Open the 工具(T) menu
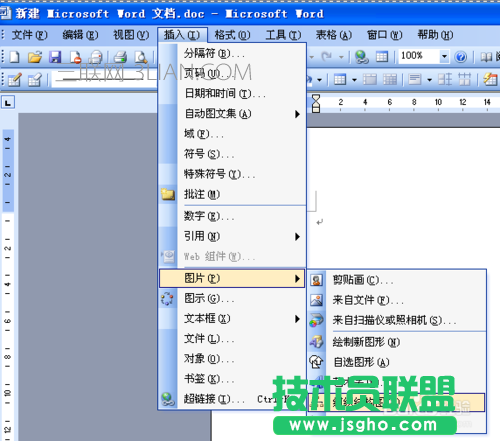The width and height of the screenshot is (500, 441). coord(283,35)
